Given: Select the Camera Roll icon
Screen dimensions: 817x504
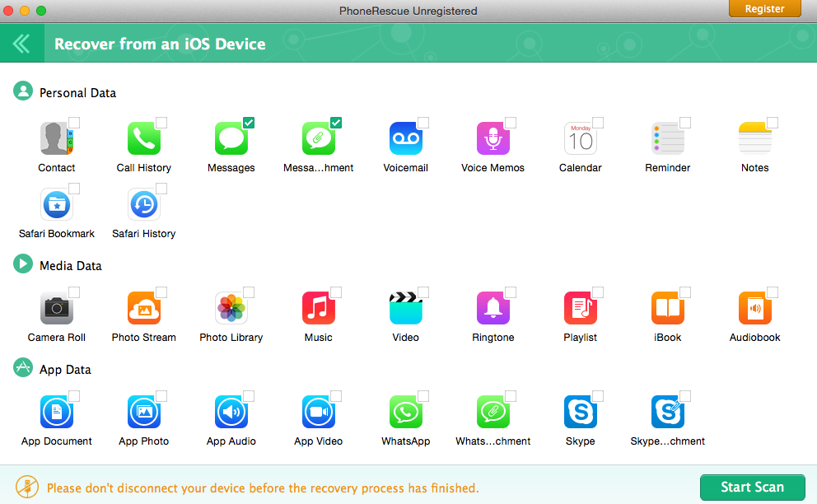Looking at the screenshot, I should tap(57, 308).
